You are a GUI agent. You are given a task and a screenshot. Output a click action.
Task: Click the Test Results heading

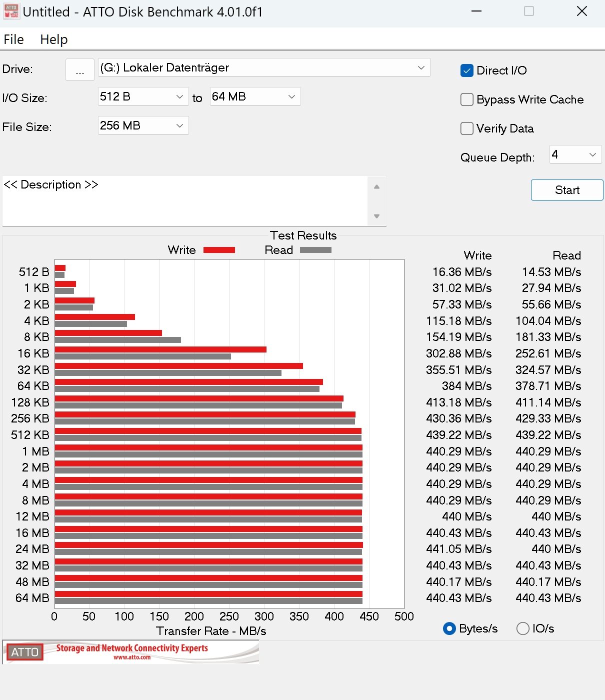coord(303,235)
